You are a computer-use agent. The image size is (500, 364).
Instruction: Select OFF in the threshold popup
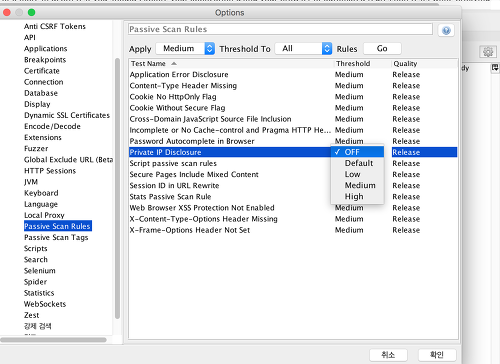pos(357,152)
